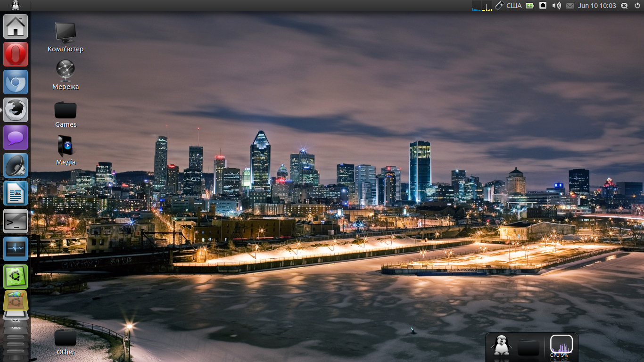The width and height of the screenshot is (644, 362).
Task: Click the CPU 9% monitor applet in the dock
Action: [561, 345]
